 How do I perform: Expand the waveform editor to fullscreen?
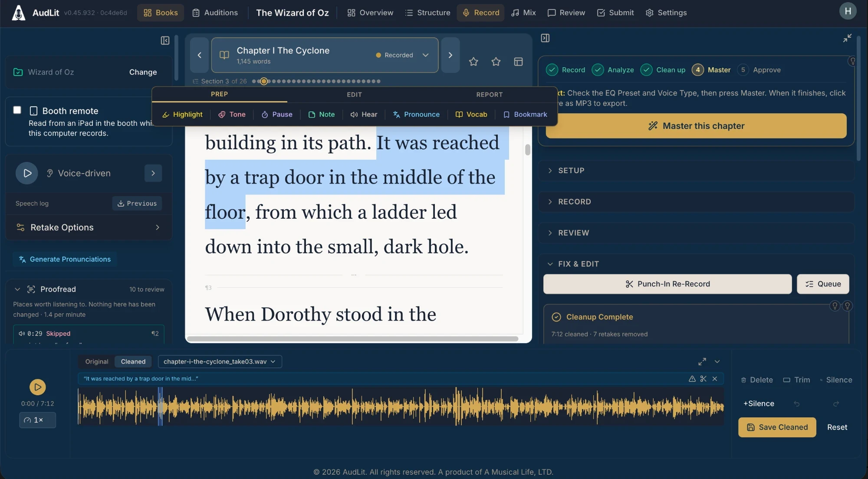702,361
